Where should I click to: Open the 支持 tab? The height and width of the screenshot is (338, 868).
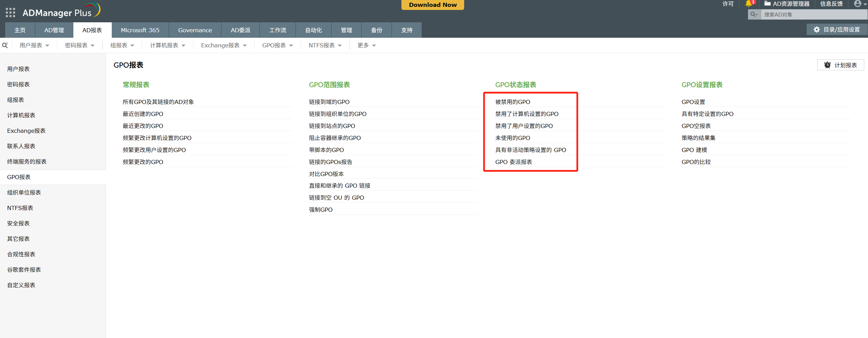click(407, 30)
